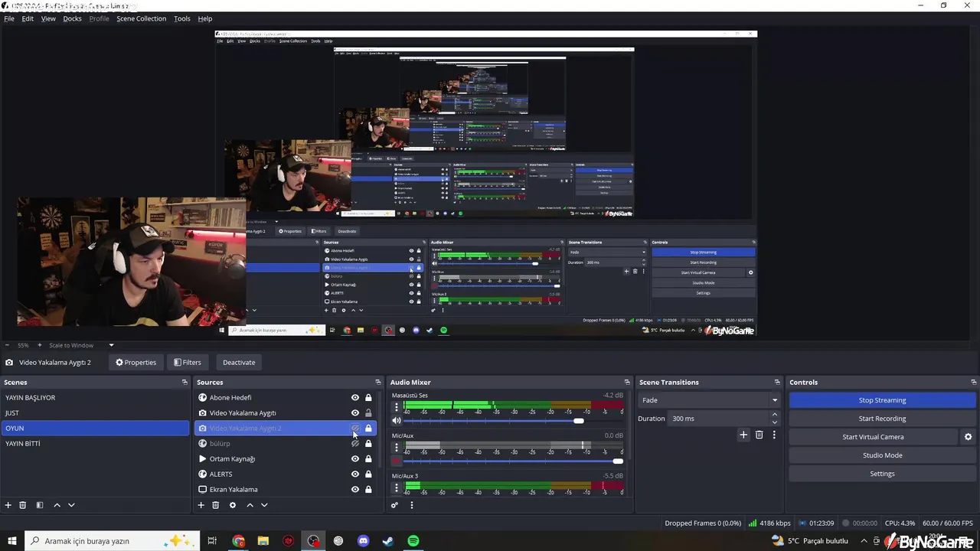Open Mic/Aux 3 channel options dots
Viewport: 980px width, 551px height.
pyautogui.click(x=397, y=487)
